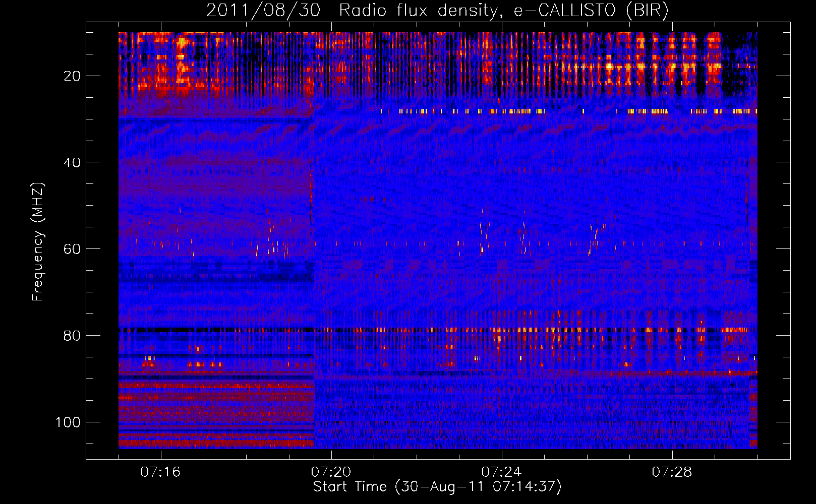Click the 07:16 time tick label
This screenshot has height=504, width=816.
pos(161,472)
